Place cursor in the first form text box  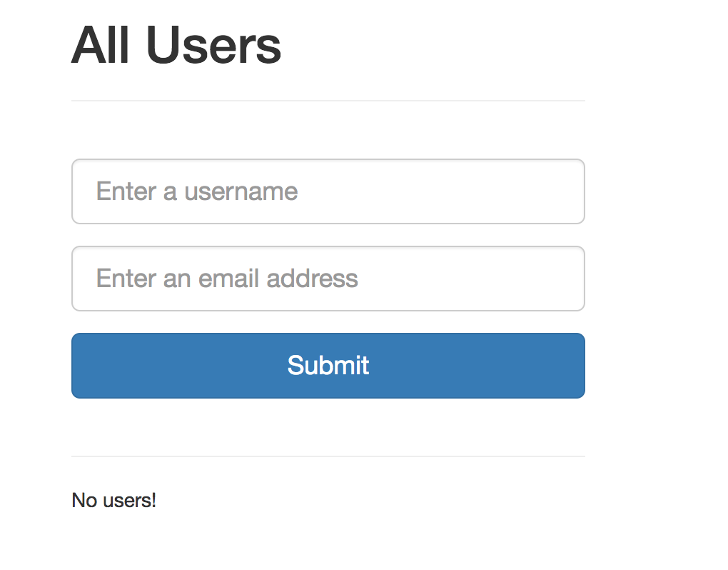click(328, 191)
